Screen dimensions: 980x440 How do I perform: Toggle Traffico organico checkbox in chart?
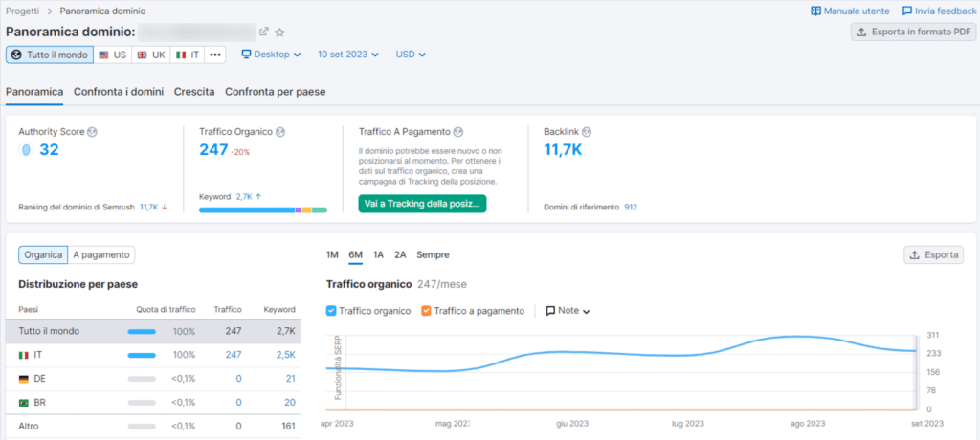click(331, 311)
